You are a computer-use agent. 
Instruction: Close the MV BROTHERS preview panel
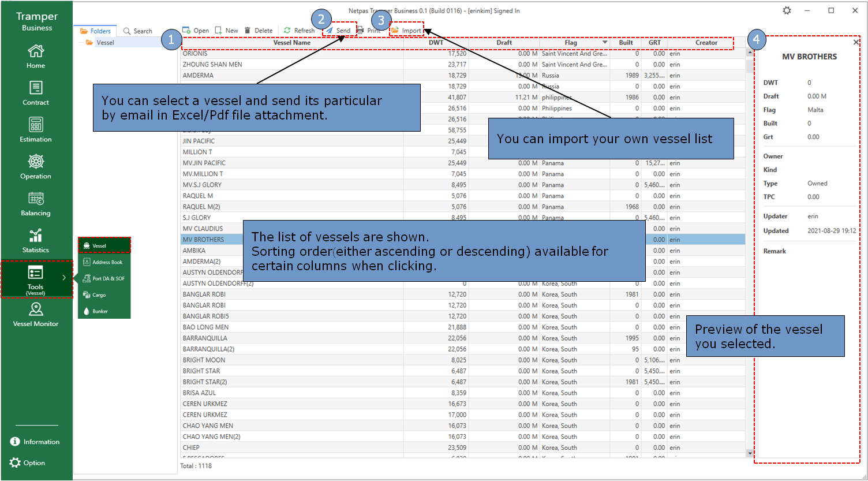point(856,43)
